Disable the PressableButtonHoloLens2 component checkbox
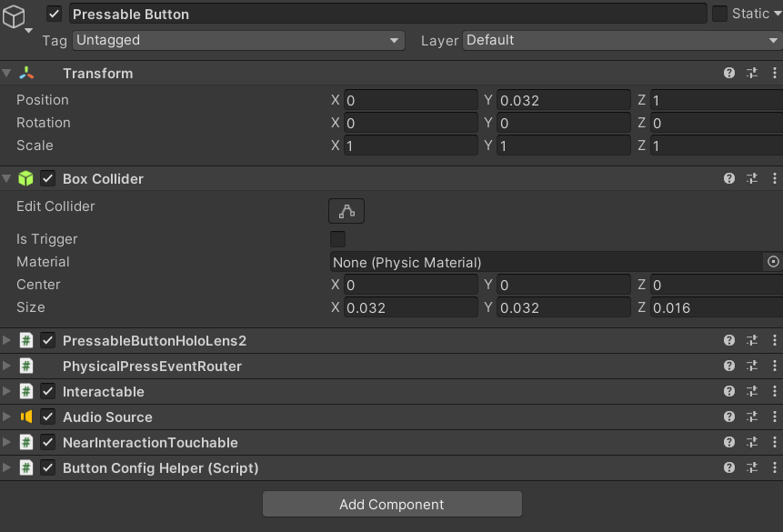This screenshot has height=532, width=783. pos(47,340)
